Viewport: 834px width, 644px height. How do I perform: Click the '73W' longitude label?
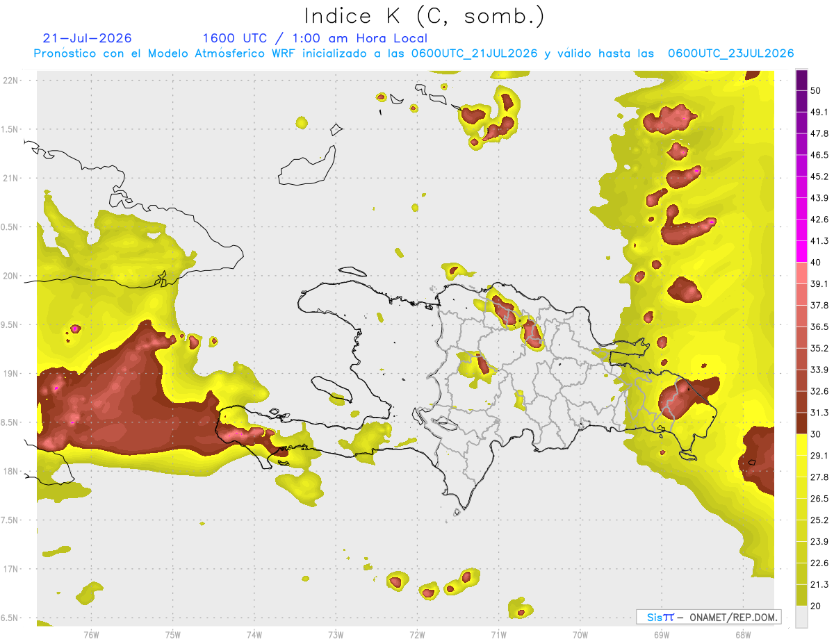point(336,634)
